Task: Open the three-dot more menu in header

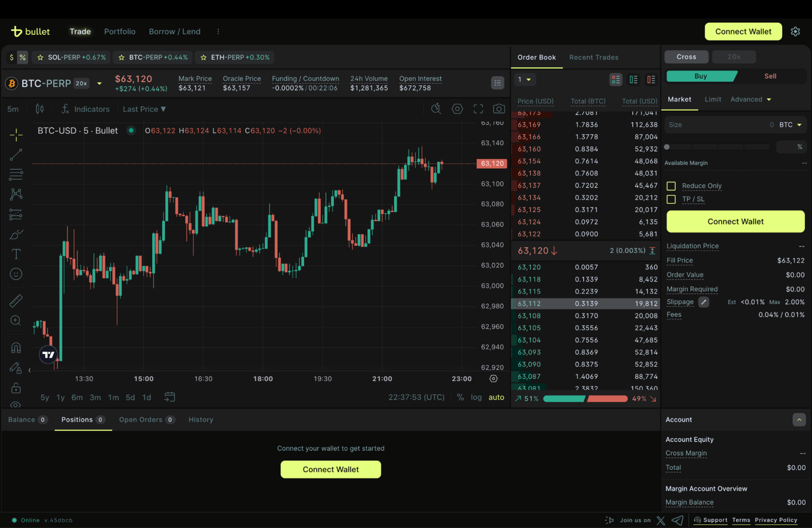Action: pos(218,31)
